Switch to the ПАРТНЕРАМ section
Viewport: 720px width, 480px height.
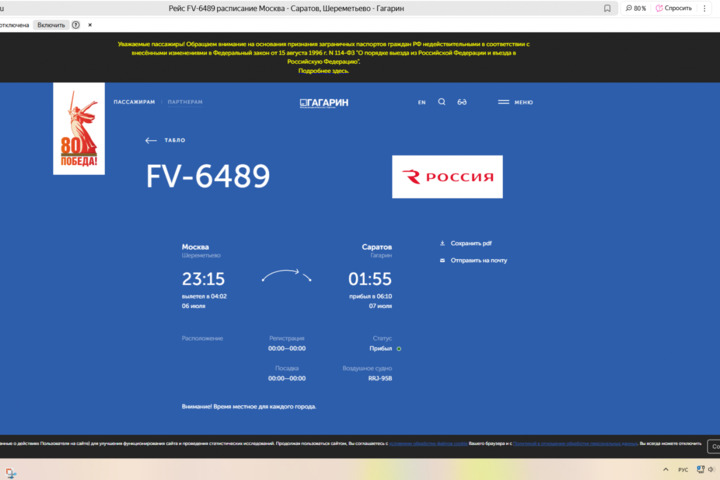coord(185,102)
